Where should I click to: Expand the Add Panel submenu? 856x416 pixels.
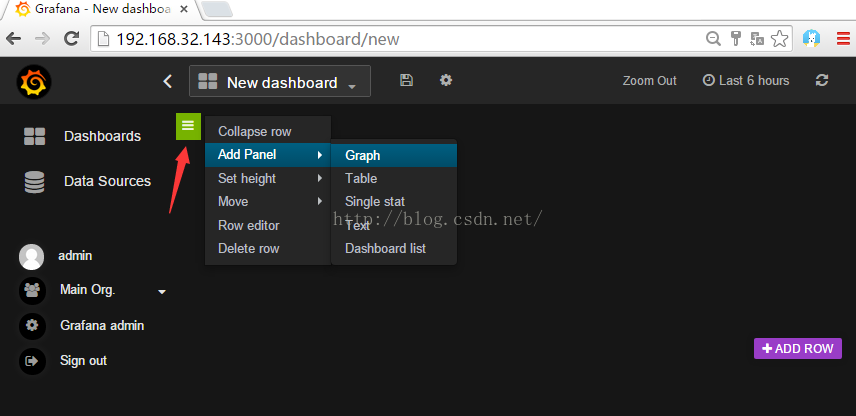coord(268,154)
